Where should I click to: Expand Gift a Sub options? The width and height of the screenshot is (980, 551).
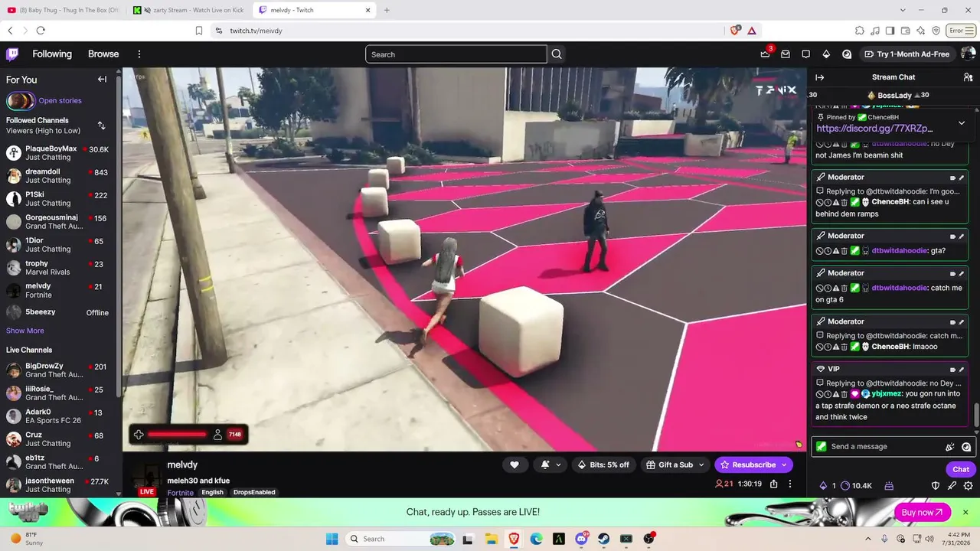click(701, 465)
